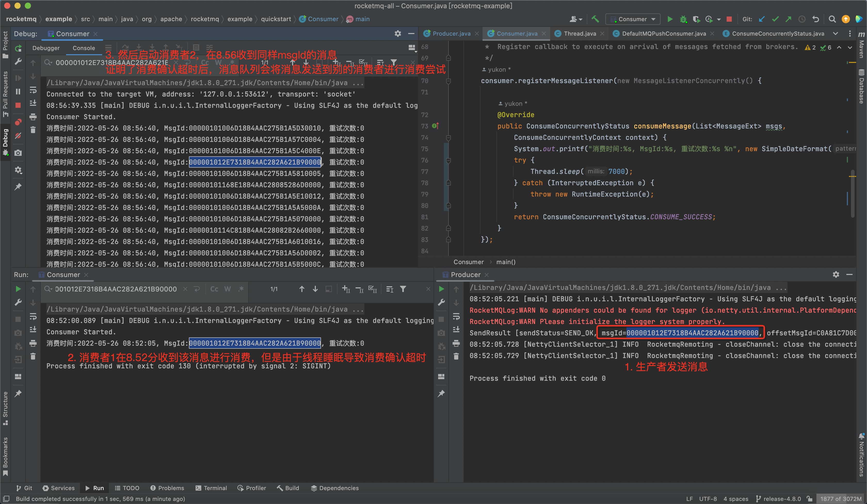Screen dimensions: 867x504
Task: Switch to the Debugger tab
Action: point(46,48)
